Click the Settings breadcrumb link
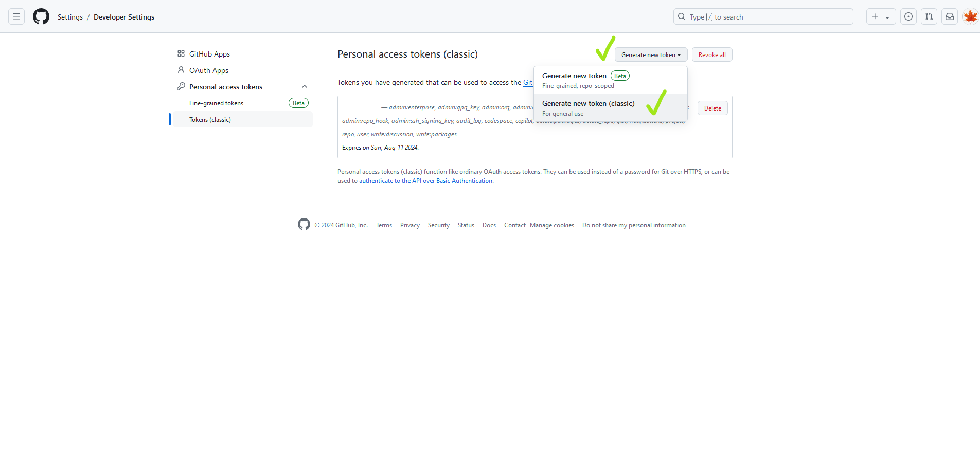The width and height of the screenshot is (980, 475). pos(70,17)
